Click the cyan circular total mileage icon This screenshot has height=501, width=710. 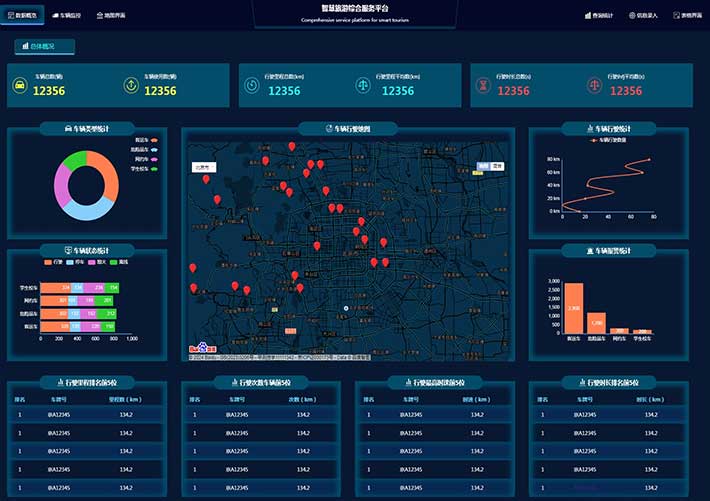tap(251, 86)
